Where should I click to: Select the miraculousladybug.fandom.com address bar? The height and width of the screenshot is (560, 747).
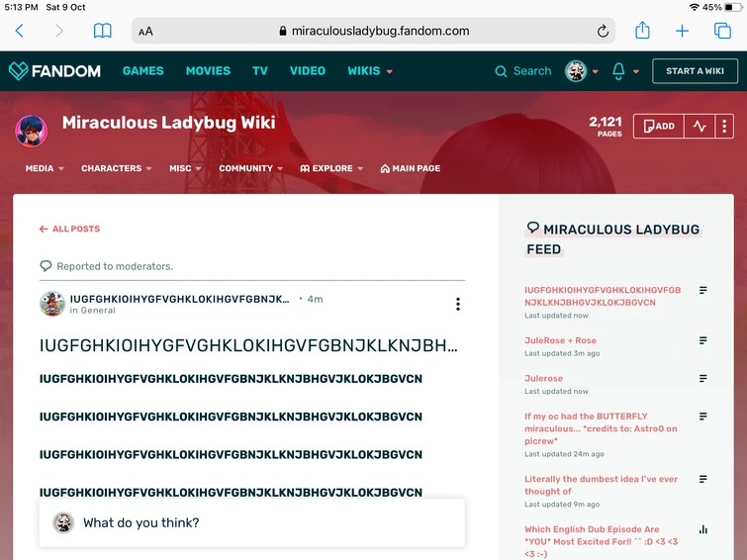tap(374, 31)
